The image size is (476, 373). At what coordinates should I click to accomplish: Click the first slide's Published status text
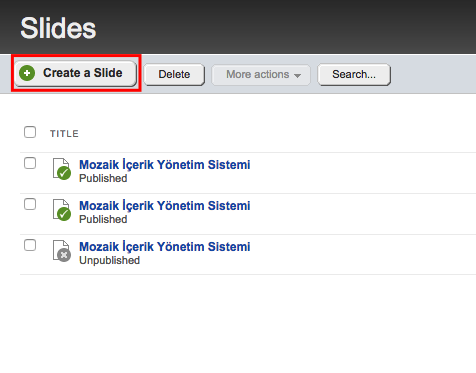click(x=103, y=178)
